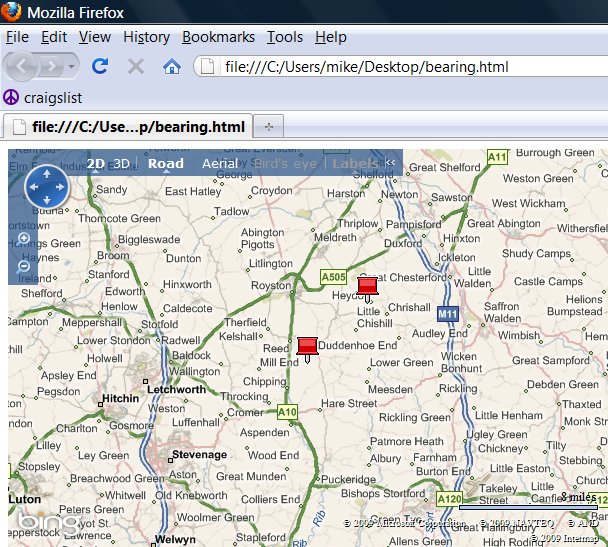Click the A120 road shield
Image resolution: width=608 pixels, height=547 pixels.
449,499
